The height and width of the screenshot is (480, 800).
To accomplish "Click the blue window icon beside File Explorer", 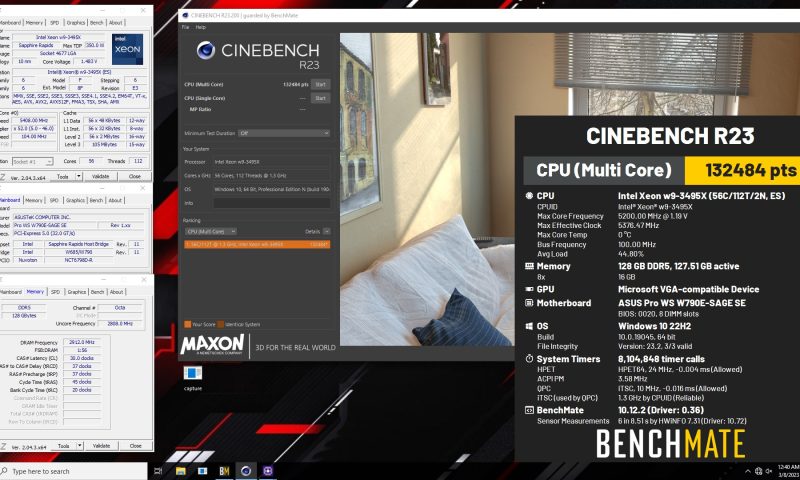I will click(203, 471).
